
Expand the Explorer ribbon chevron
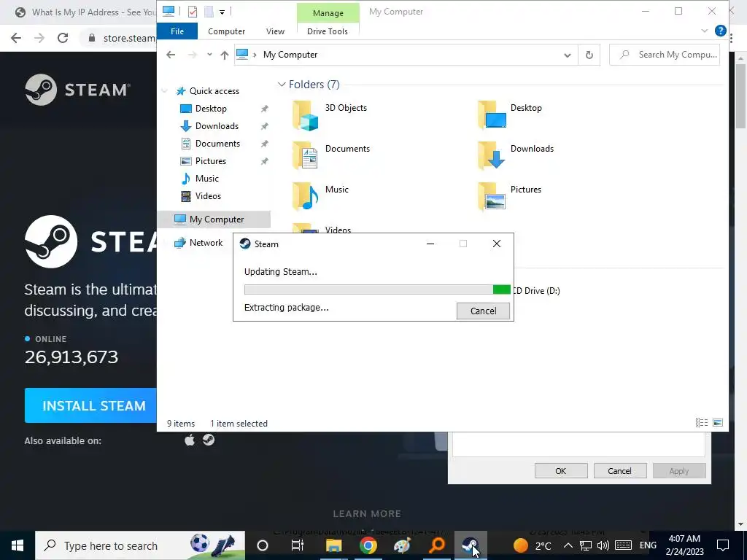coord(704,31)
